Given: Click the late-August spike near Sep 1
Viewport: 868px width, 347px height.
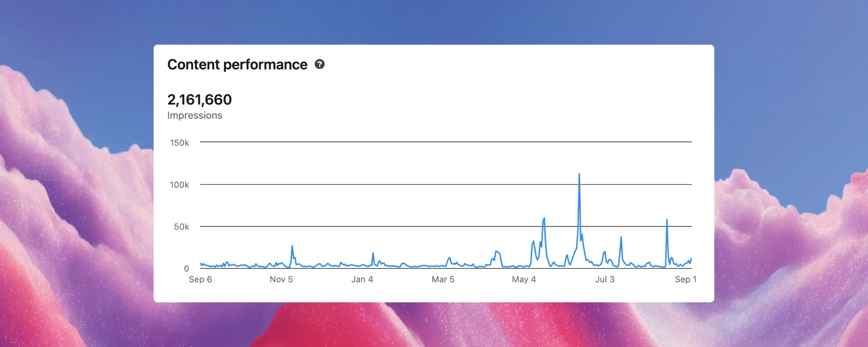Looking at the screenshot, I should pyautogui.click(x=667, y=220).
